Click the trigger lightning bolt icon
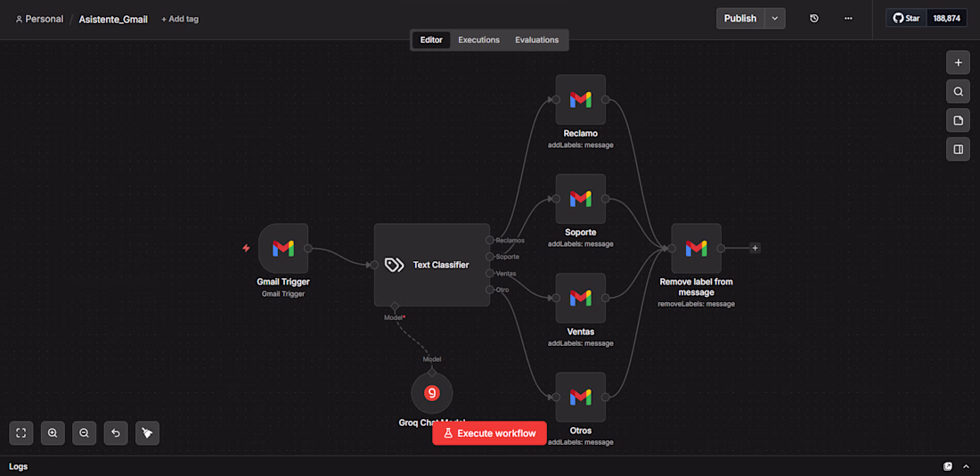 click(x=246, y=249)
